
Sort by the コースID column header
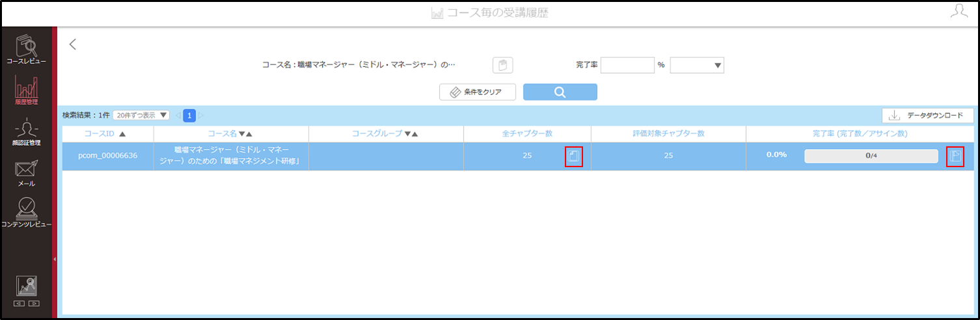pos(108,134)
